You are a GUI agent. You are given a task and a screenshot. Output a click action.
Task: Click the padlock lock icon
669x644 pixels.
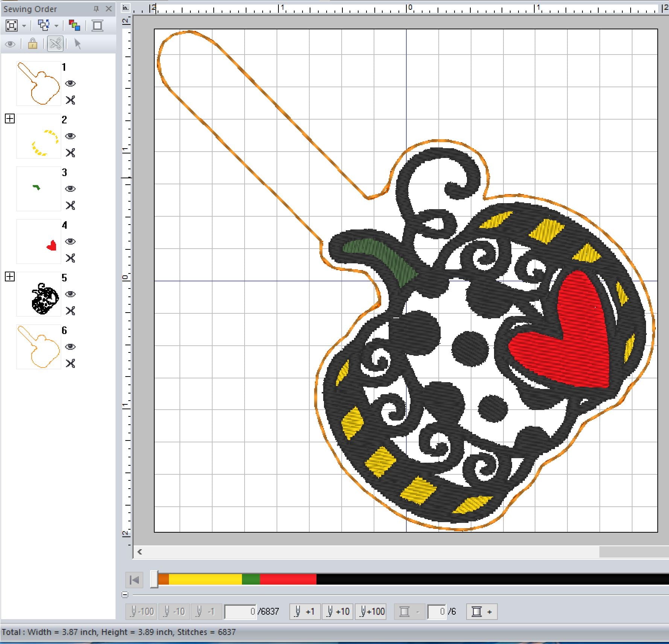[33, 44]
